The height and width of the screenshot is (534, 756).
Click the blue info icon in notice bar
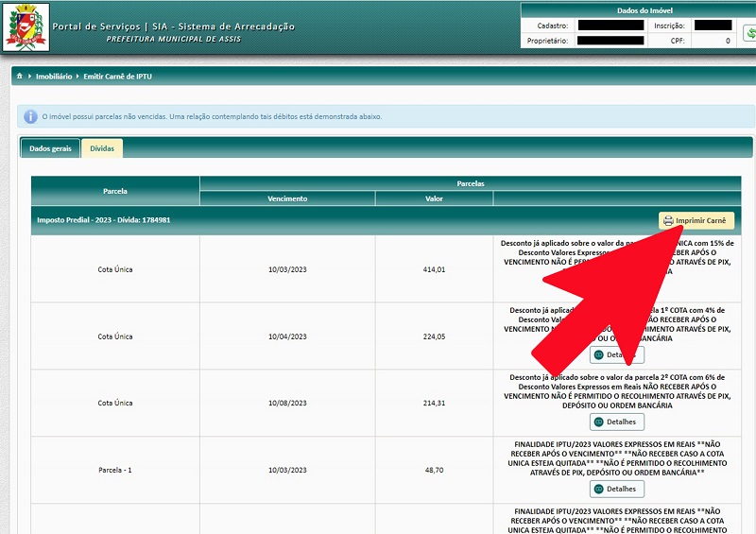(30, 117)
